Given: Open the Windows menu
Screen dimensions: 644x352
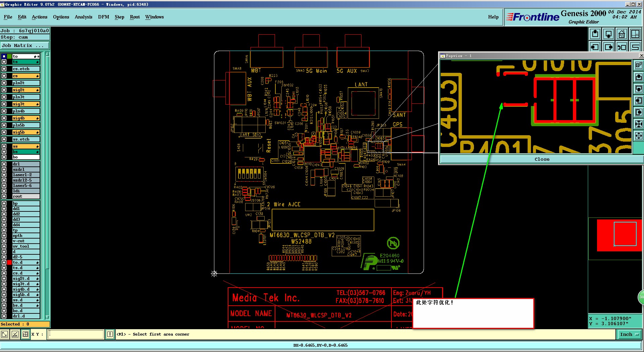Looking at the screenshot, I should click(x=155, y=17).
